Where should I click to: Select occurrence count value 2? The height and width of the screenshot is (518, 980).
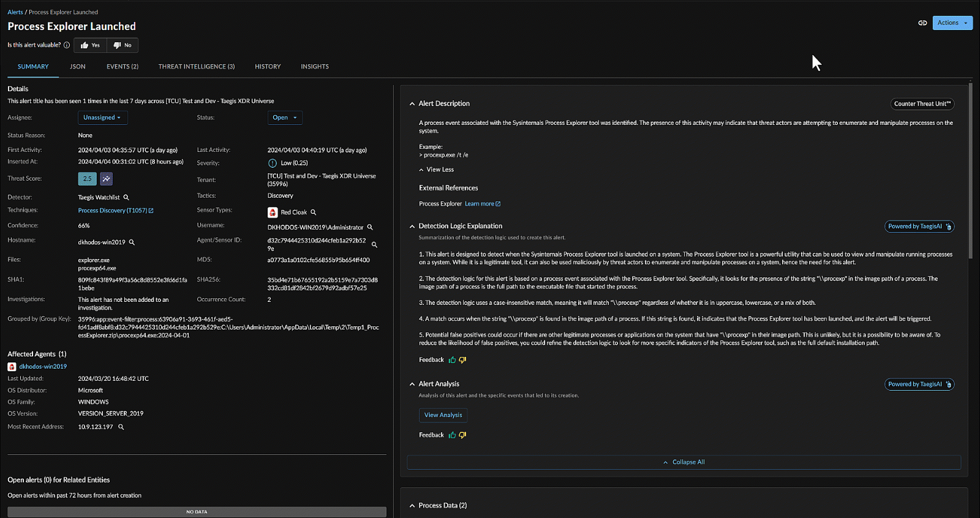pyautogui.click(x=269, y=300)
